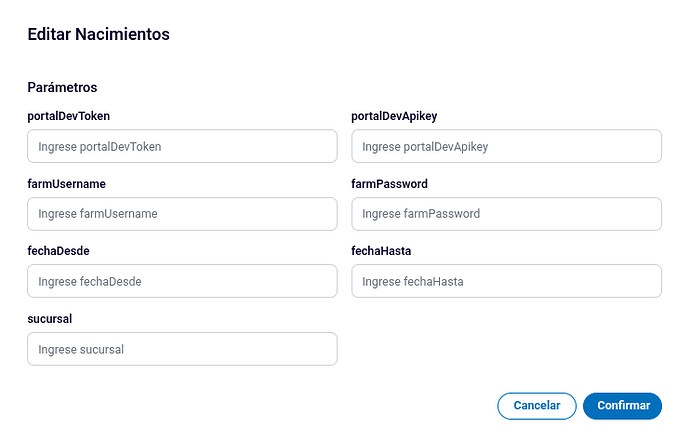The width and height of the screenshot is (690, 440).
Task: Activate the fechaDesde input box
Action: pos(182,281)
